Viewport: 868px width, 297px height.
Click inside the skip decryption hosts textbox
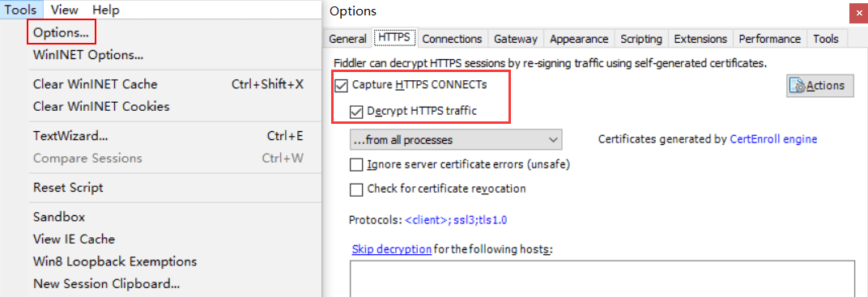[x=602, y=278]
